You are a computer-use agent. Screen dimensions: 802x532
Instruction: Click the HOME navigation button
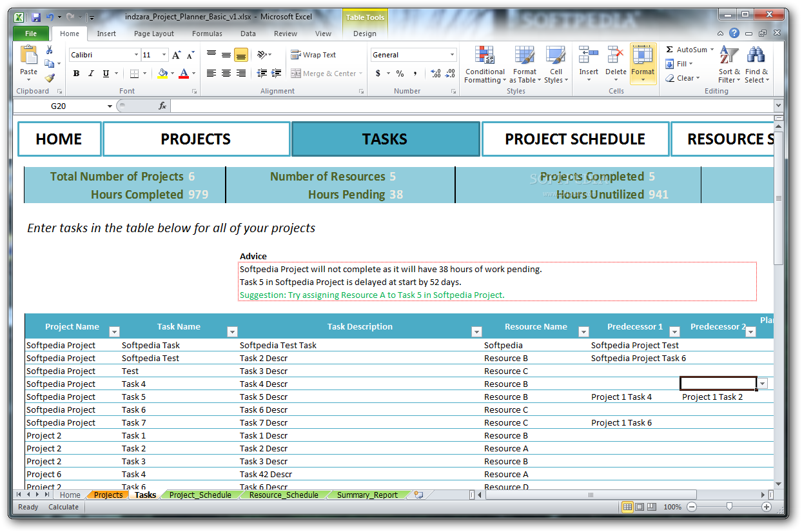point(59,139)
